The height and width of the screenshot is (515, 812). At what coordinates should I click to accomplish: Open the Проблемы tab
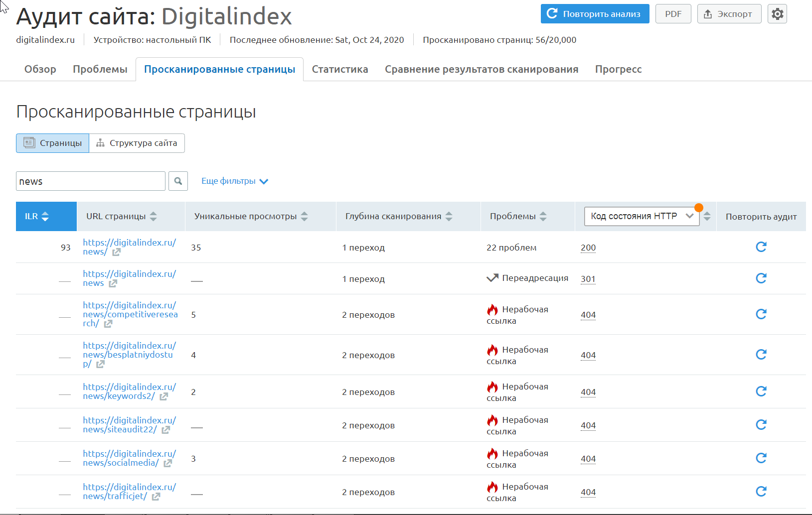click(100, 69)
